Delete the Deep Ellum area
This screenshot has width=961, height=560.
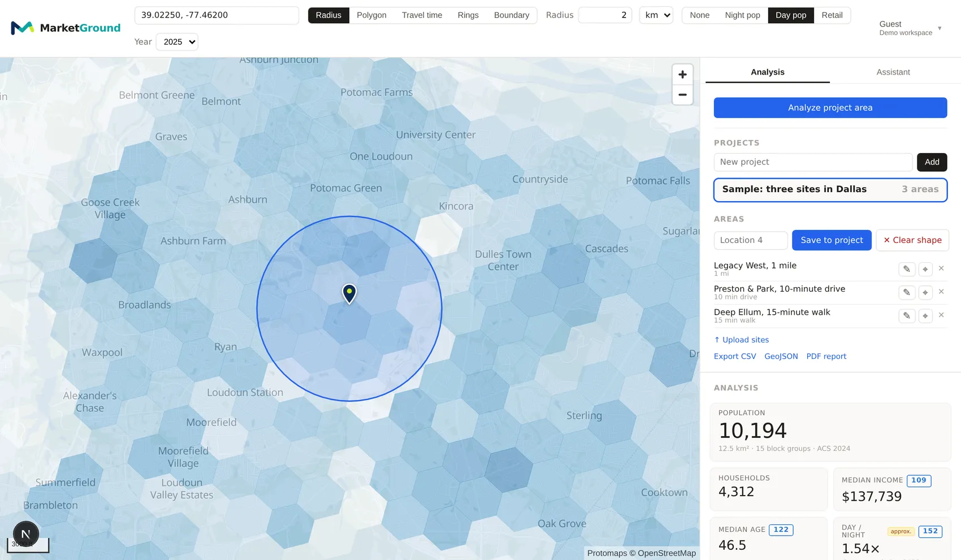941,315
